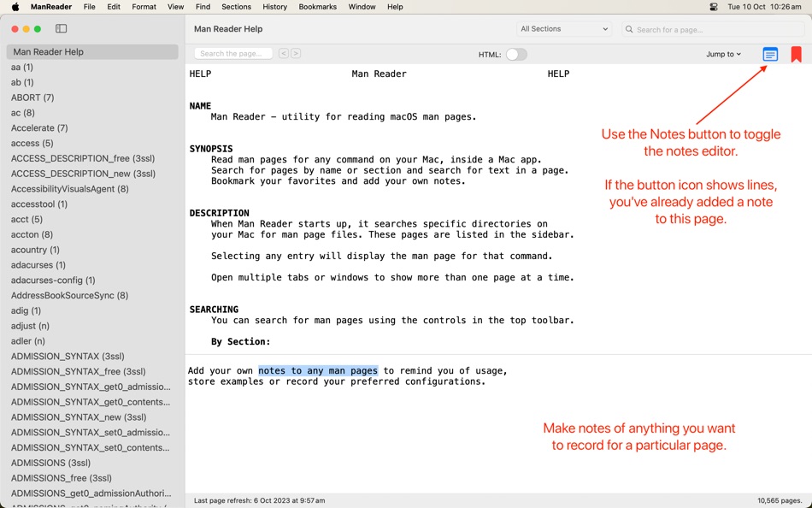Toggle the HTML switch

pos(516,55)
